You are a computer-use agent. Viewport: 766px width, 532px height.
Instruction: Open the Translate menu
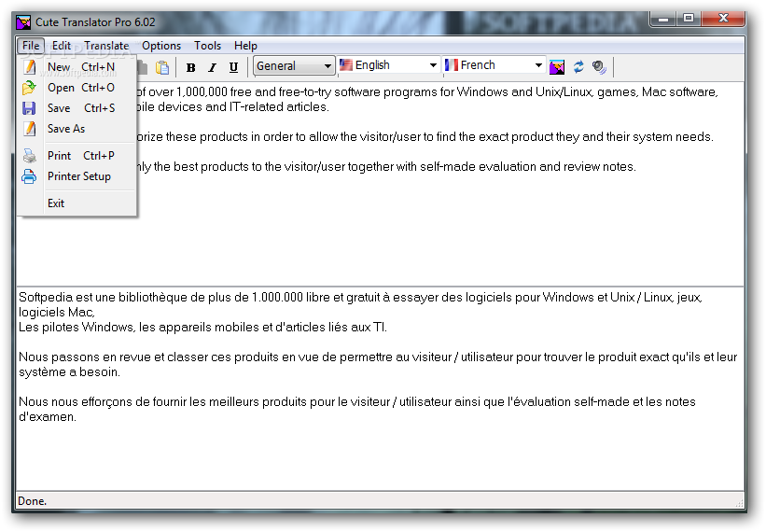click(x=106, y=46)
